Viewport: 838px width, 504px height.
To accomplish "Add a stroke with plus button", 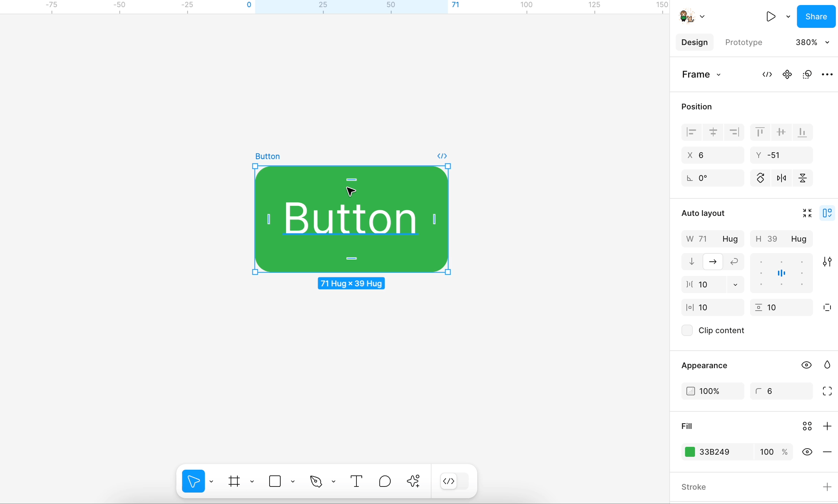I will click(827, 487).
